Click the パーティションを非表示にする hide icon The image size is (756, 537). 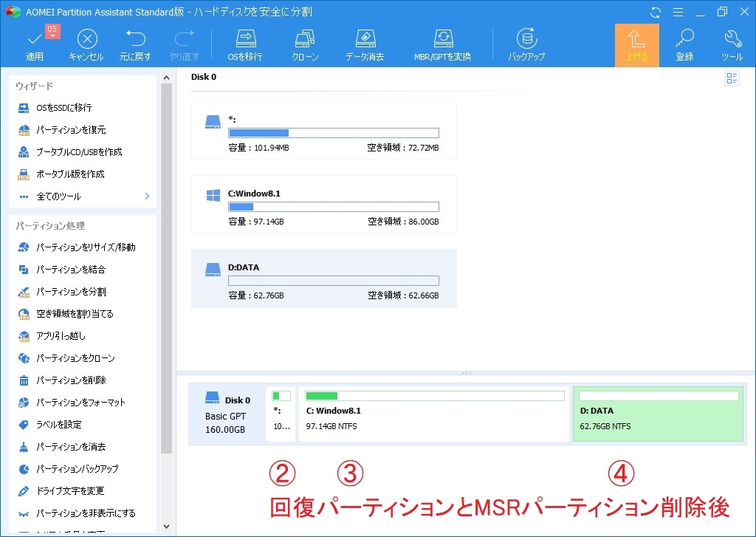pyautogui.click(x=24, y=513)
